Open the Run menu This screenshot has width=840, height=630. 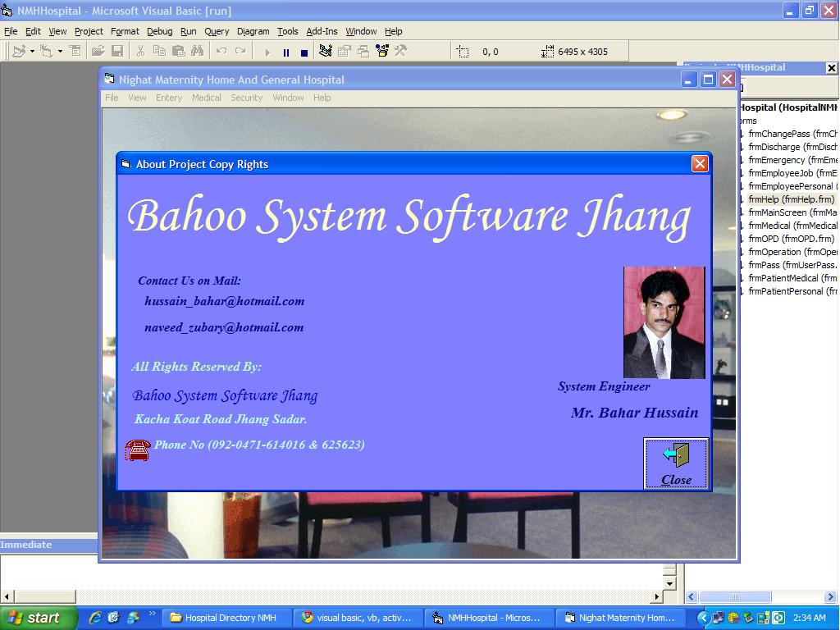(x=188, y=31)
